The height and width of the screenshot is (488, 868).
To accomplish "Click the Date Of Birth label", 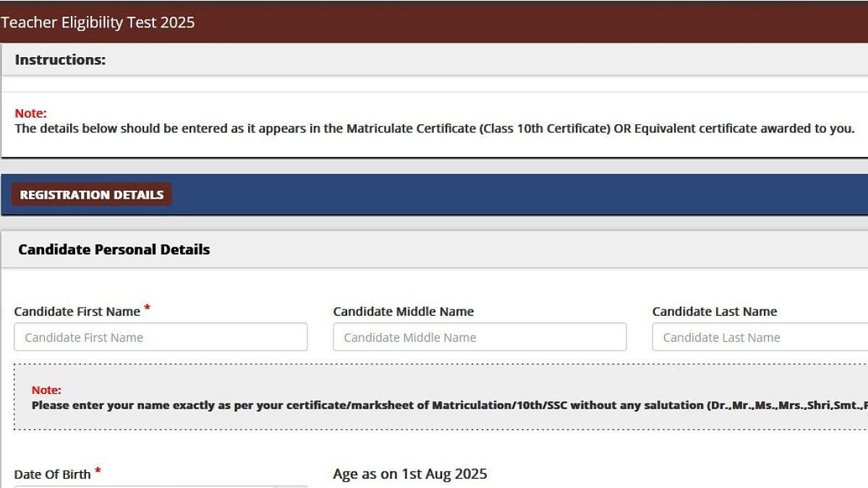I will [x=52, y=474].
